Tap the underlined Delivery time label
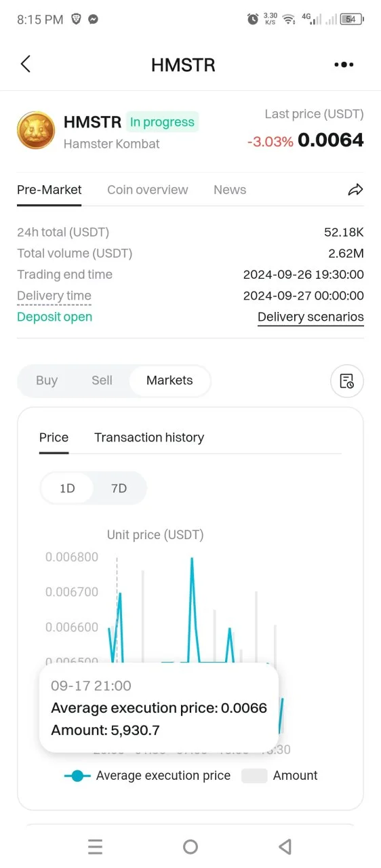The width and height of the screenshot is (381, 868). pyautogui.click(x=54, y=296)
